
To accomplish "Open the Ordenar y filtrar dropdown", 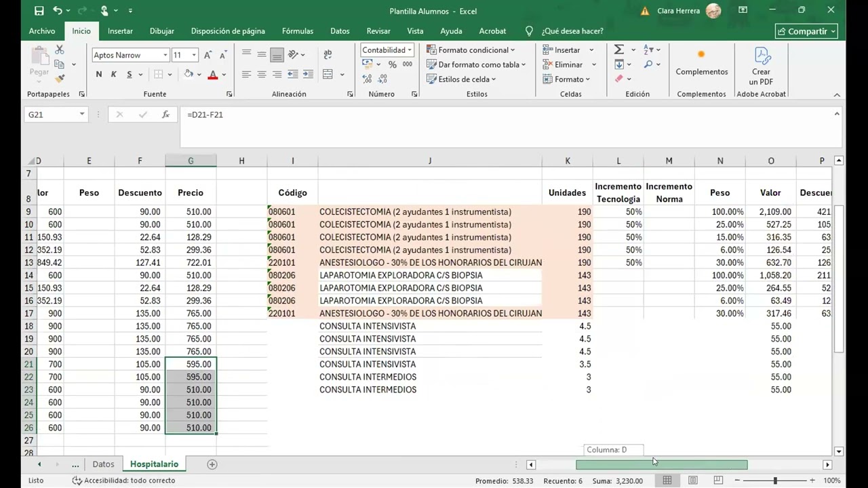I will [652, 50].
